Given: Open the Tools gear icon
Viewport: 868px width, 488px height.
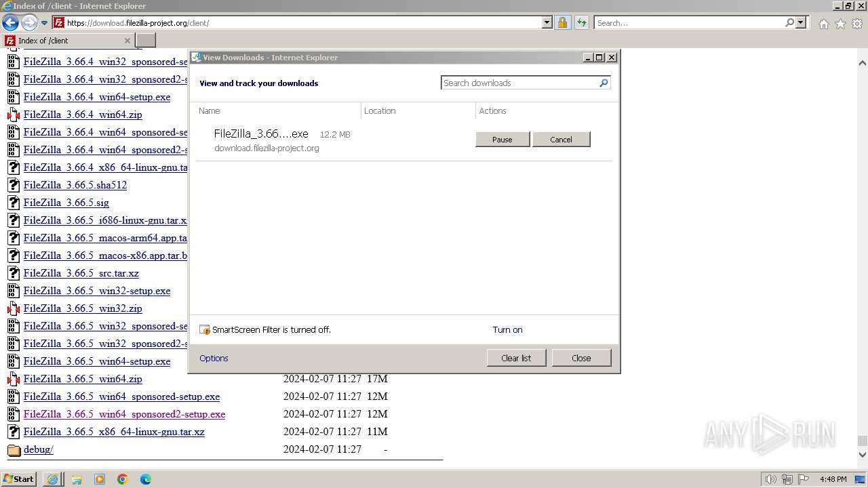Looking at the screenshot, I should 857,24.
